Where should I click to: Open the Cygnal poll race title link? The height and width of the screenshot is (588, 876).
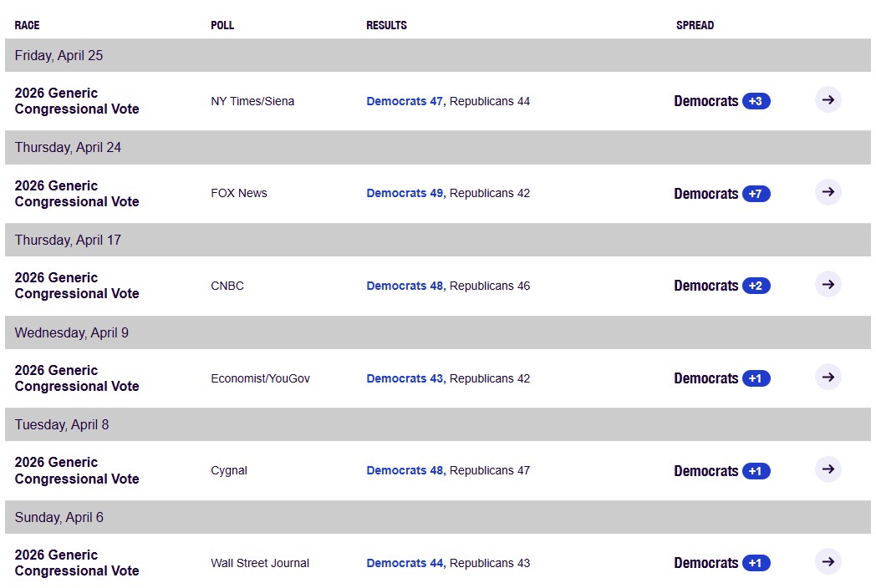(77, 471)
